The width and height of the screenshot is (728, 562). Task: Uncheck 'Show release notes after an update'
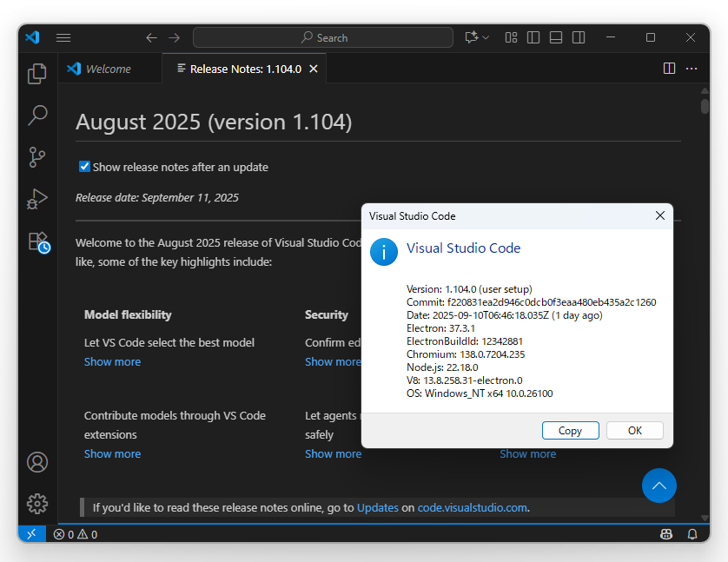tap(84, 168)
